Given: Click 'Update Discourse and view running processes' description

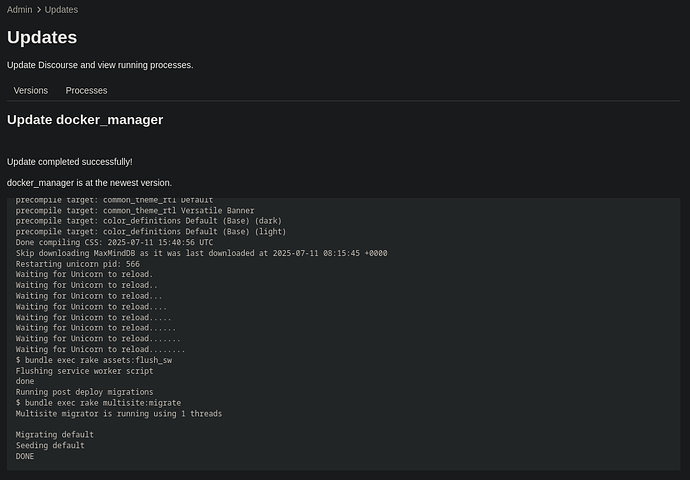Looking at the screenshot, I should coord(100,65).
